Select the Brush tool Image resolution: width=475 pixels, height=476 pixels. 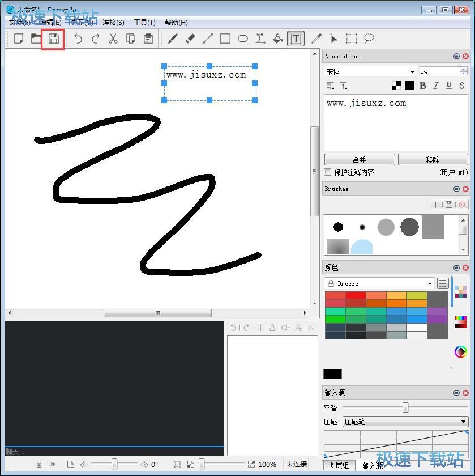(190, 39)
